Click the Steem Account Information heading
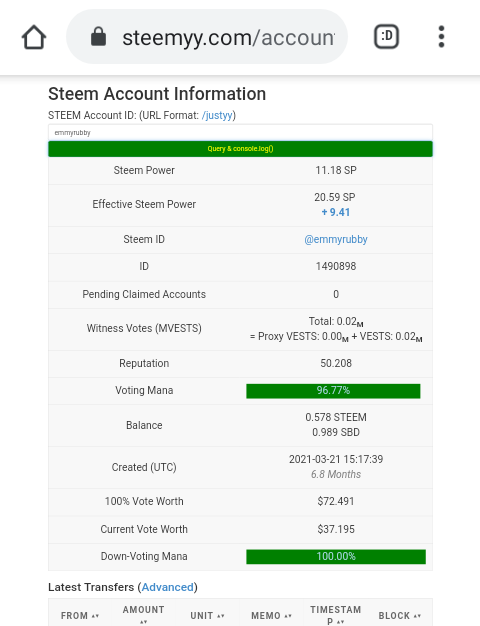The image size is (480, 626). (x=157, y=94)
